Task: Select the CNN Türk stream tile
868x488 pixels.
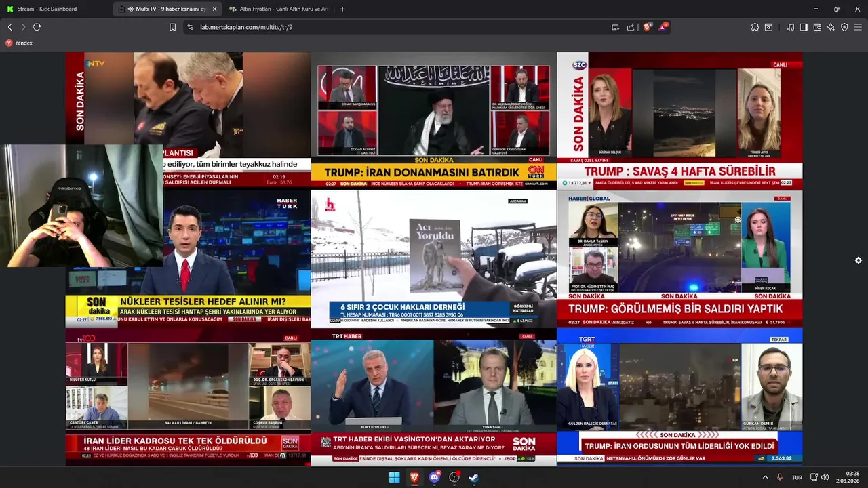Action: (433, 120)
